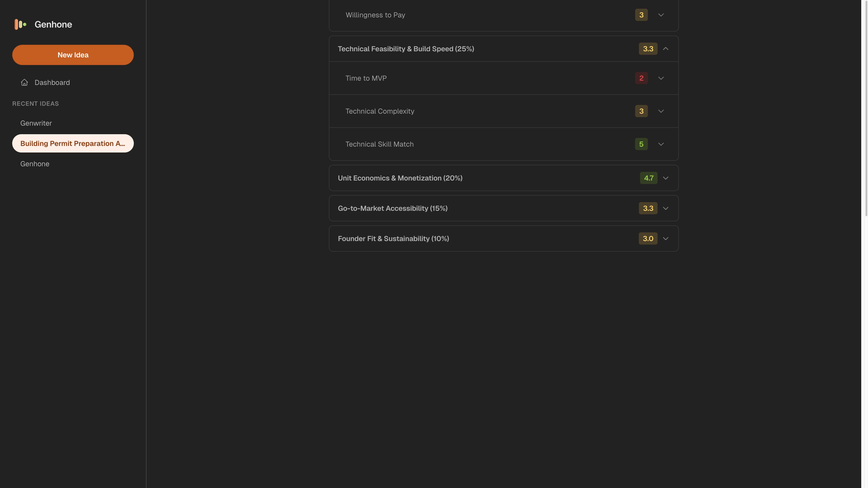
Task: Select Building Permit Preparation idea
Action: (x=73, y=143)
